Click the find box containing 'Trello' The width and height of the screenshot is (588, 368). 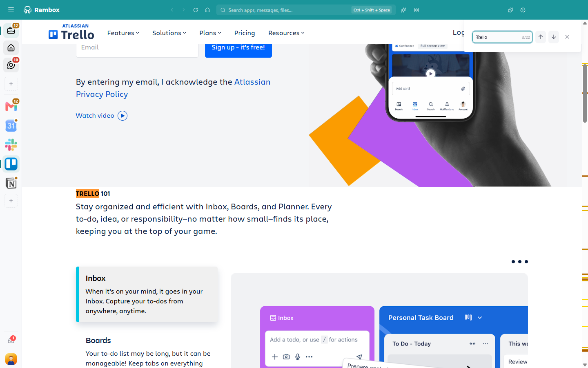pos(502,37)
